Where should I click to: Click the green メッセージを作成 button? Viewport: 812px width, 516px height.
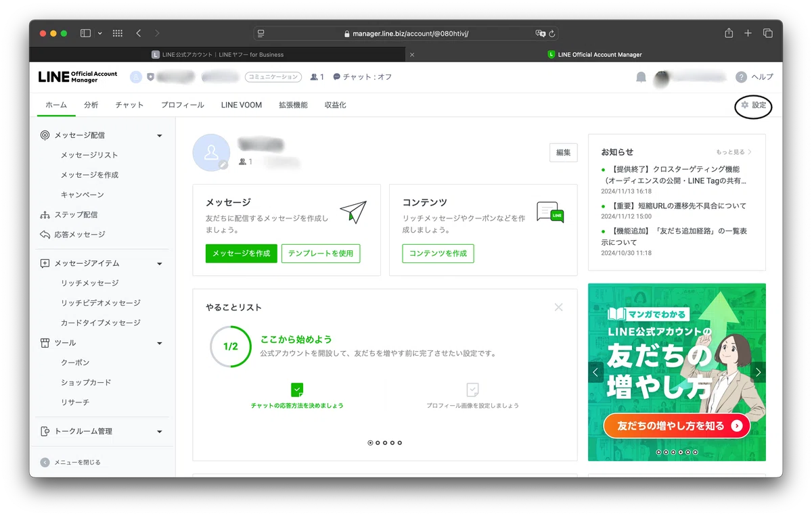[241, 254]
